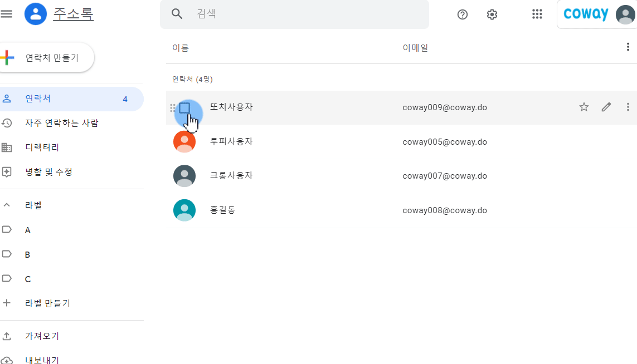Click the 이름 column header
This screenshot has width=637, height=364.
(x=181, y=48)
